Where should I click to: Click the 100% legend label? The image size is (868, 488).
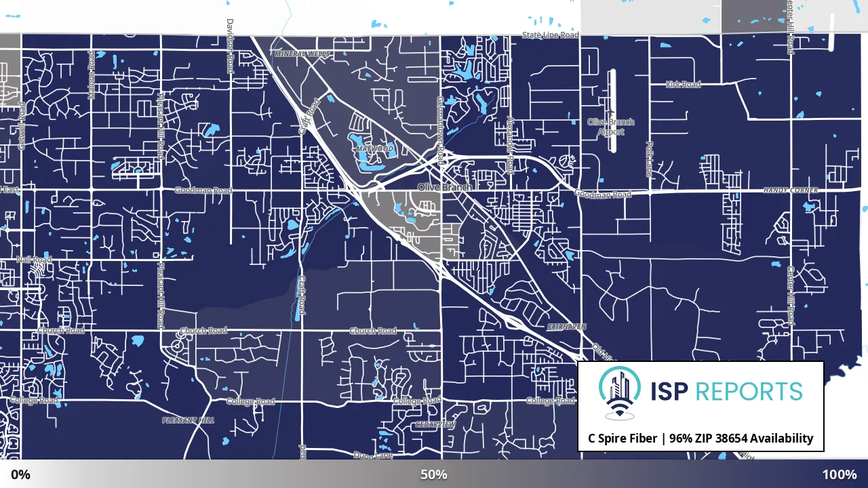[840, 474]
